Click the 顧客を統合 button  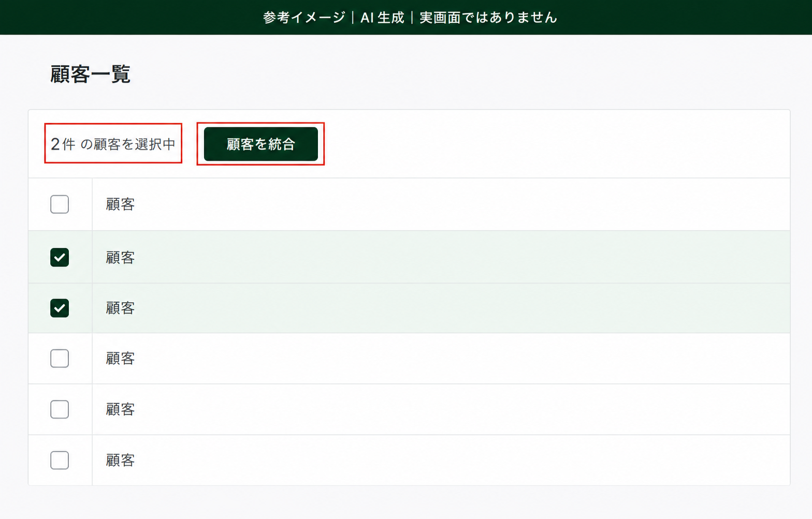pyautogui.click(x=260, y=144)
